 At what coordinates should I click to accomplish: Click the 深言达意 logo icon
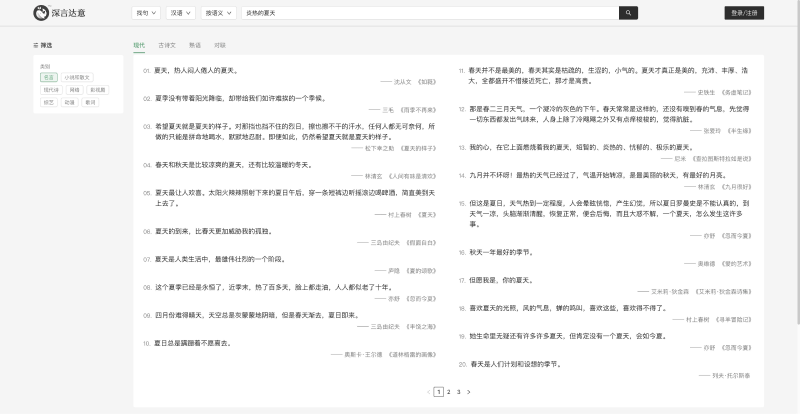coord(39,13)
